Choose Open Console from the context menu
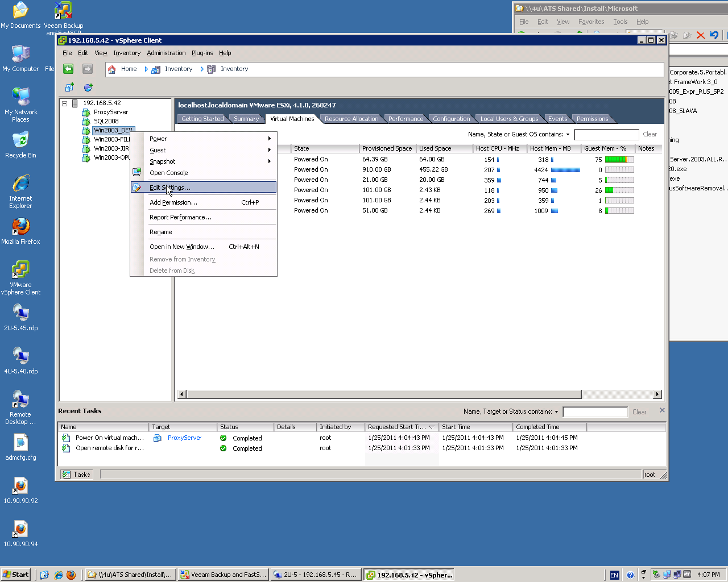 tap(204, 173)
